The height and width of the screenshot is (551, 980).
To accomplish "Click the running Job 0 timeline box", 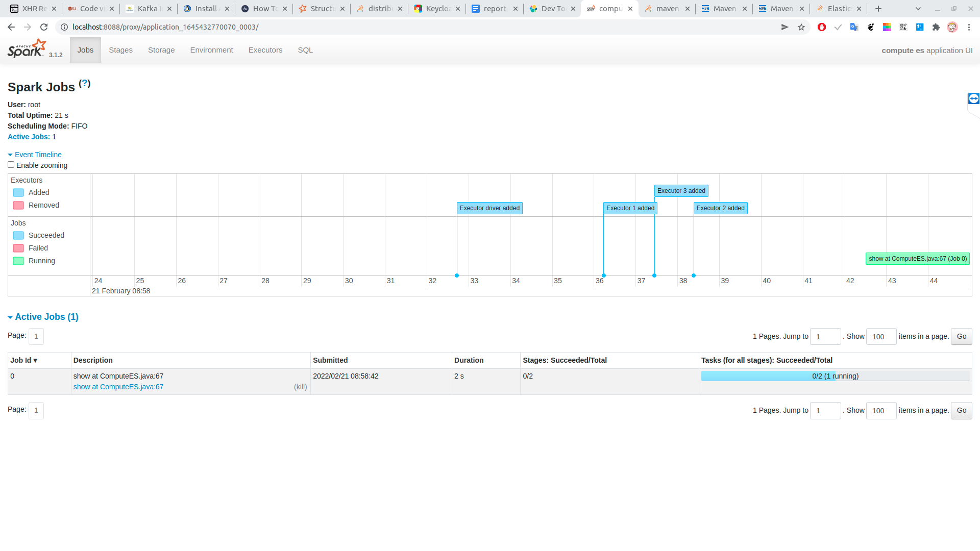I will coord(917,259).
